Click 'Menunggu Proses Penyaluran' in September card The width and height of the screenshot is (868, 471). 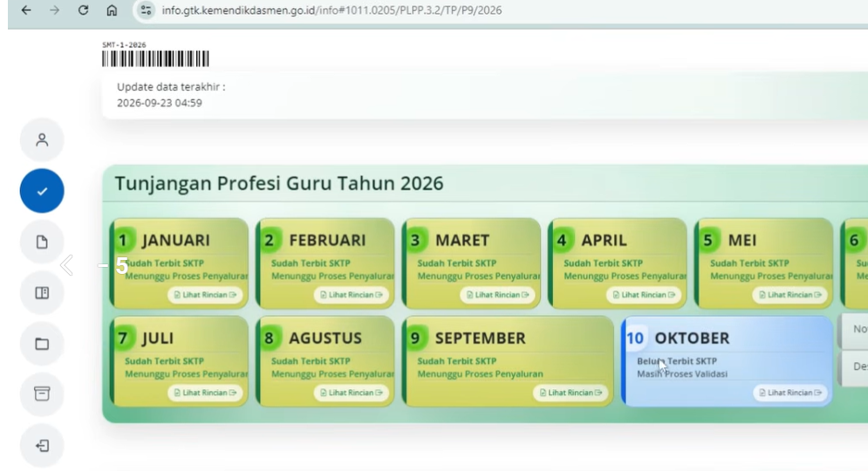(480, 374)
